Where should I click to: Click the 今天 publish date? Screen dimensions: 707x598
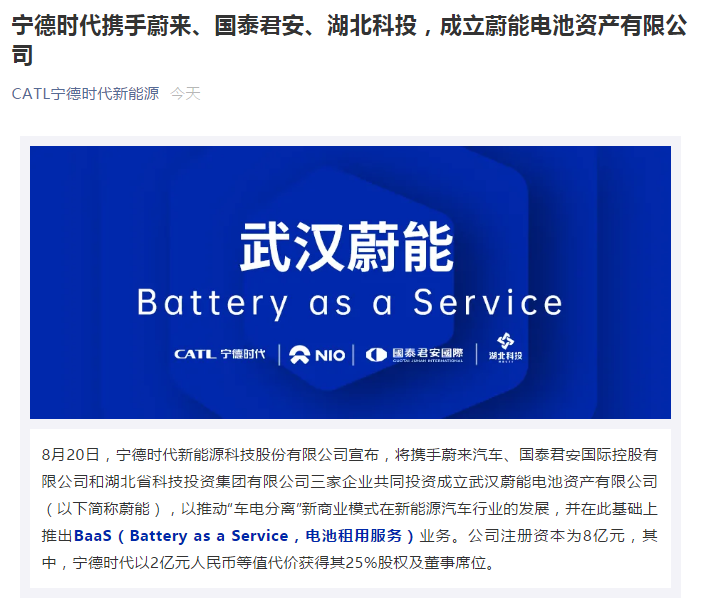pos(185,94)
